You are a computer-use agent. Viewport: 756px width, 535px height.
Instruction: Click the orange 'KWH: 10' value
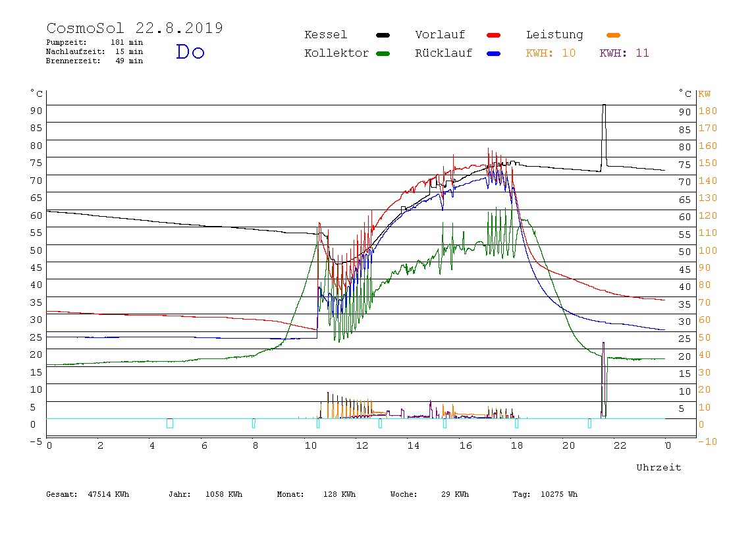[551, 53]
